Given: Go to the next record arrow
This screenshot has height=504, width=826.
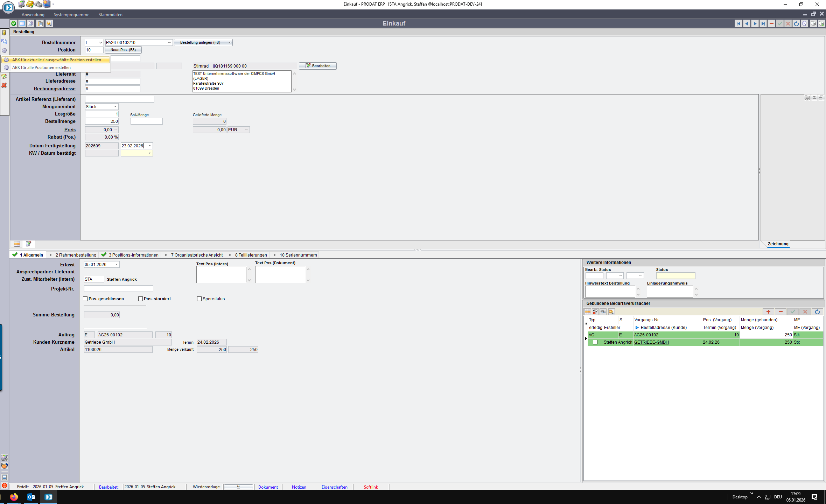Looking at the screenshot, I should coord(755,23).
